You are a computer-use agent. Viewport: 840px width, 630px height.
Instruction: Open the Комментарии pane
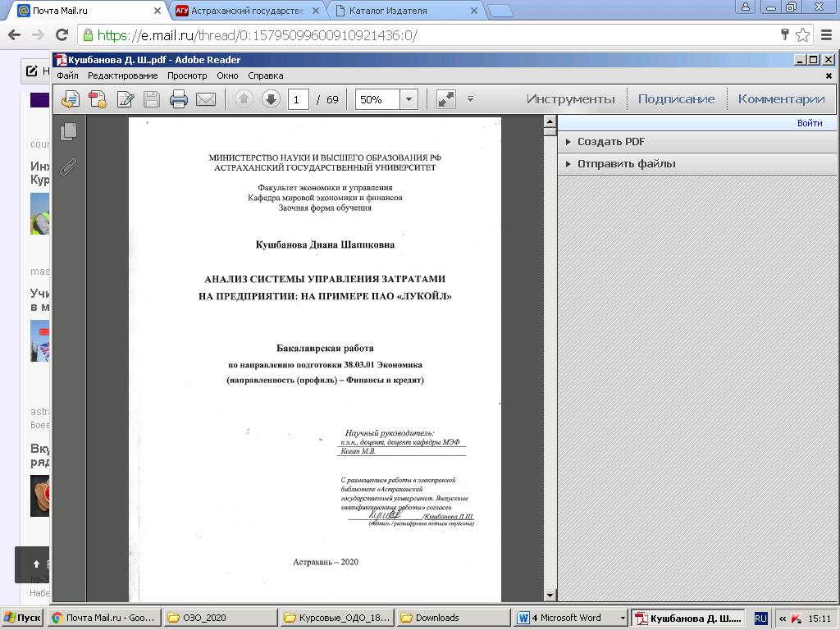pos(781,99)
